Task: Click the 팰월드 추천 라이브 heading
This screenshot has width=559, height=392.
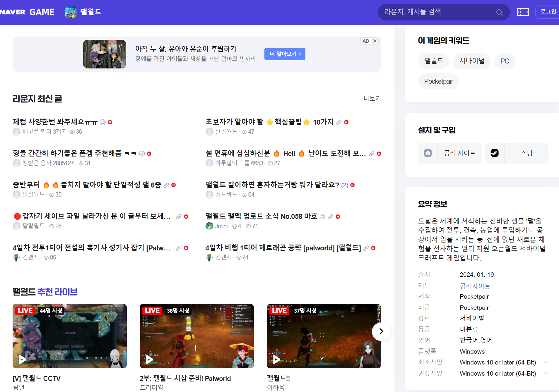Action: [x=45, y=292]
